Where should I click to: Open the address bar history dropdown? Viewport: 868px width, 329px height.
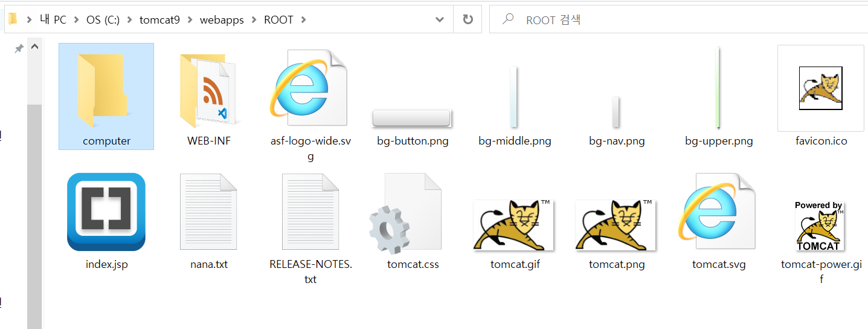pos(440,19)
